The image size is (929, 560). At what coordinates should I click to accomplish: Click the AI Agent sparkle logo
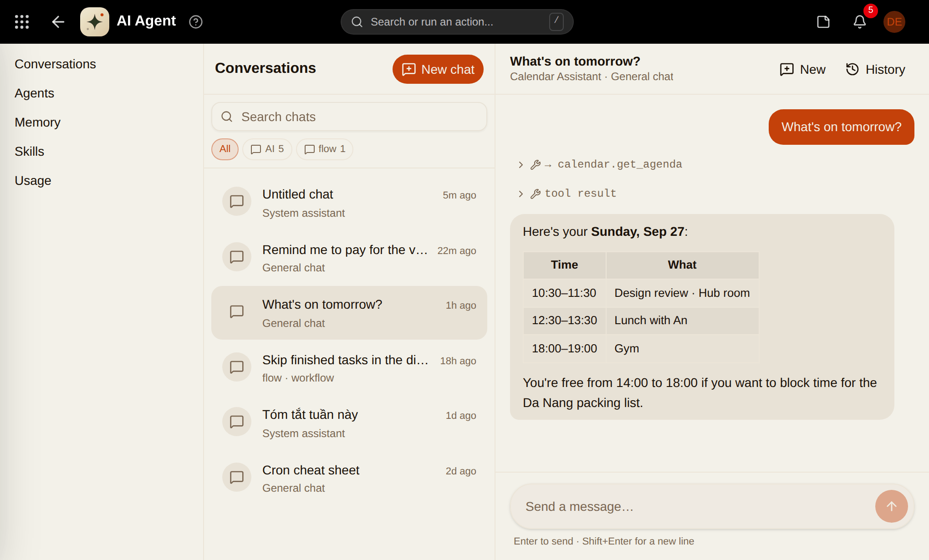click(95, 22)
